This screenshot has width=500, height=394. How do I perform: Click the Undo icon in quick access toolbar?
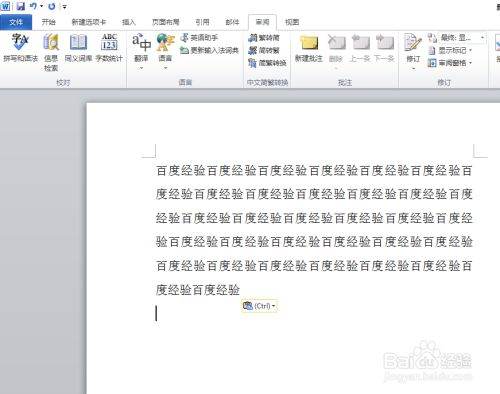33,6
